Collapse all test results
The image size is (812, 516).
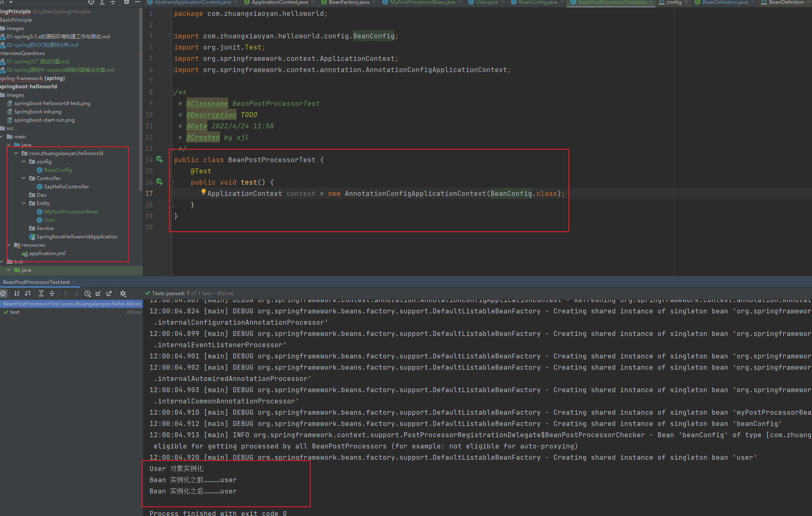point(52,293)
